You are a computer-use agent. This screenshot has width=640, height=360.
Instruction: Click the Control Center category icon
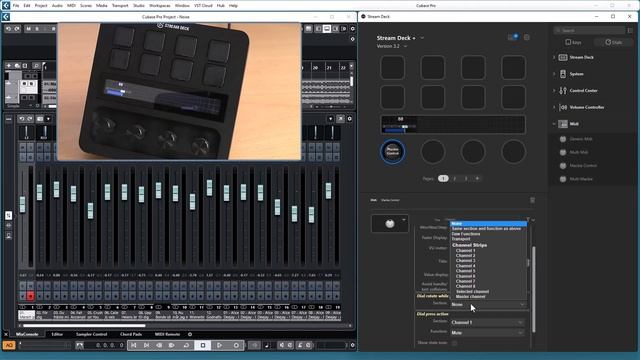tap(563, 91)
